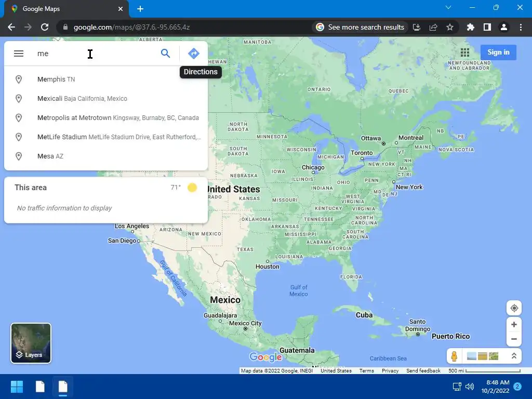Open the Chrome profile icon

[x=504, y=27]
